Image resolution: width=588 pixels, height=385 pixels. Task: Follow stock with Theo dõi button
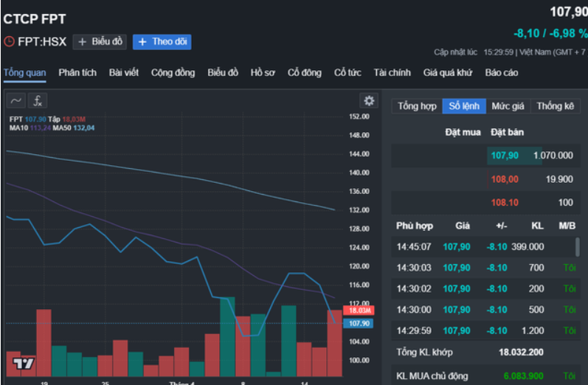(x=162, y=41)
